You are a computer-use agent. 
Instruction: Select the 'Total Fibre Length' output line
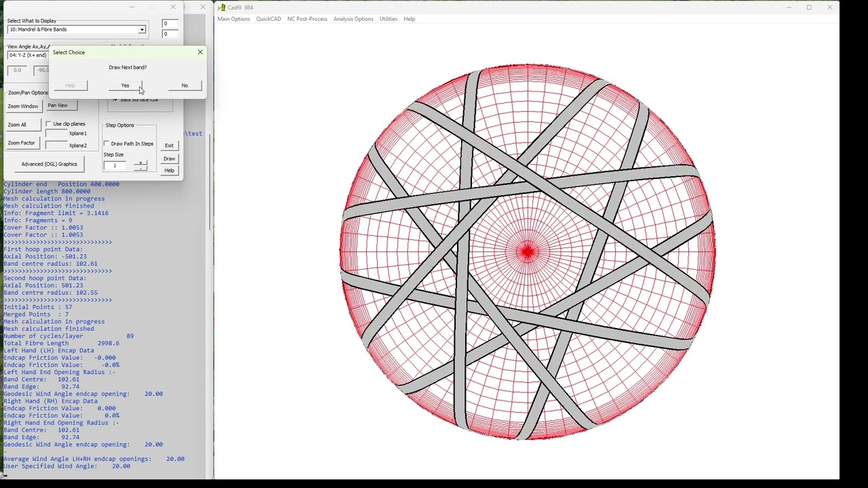tap(61, 344)
